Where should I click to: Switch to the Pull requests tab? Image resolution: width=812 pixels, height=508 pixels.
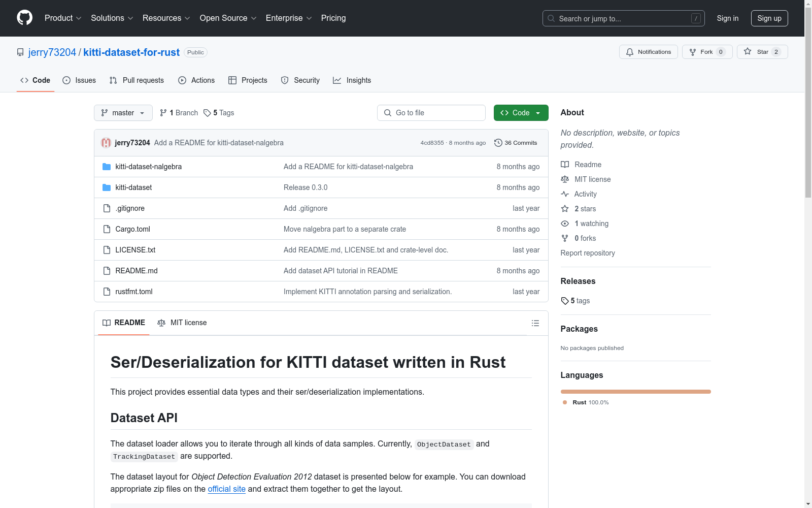point(137,80)
